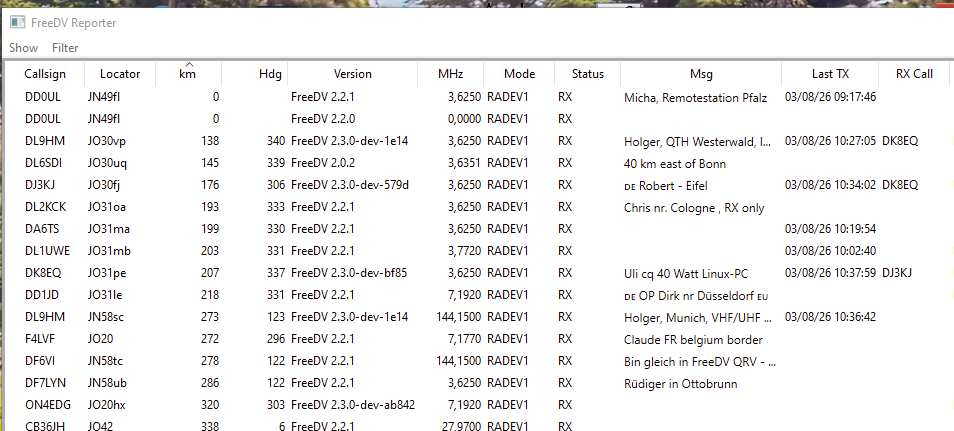
Task: Open the Filter menu
Action: pos(65,48)
